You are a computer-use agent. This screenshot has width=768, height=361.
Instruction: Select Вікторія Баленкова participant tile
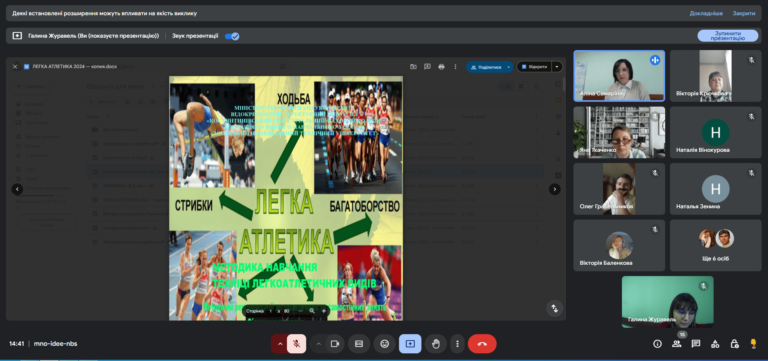619,245
